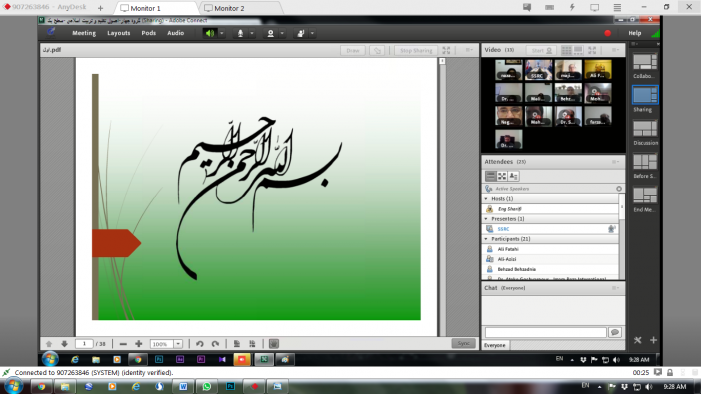Toggle full screen for Video pod
The image size is (701, 394).
click(592, 50)
